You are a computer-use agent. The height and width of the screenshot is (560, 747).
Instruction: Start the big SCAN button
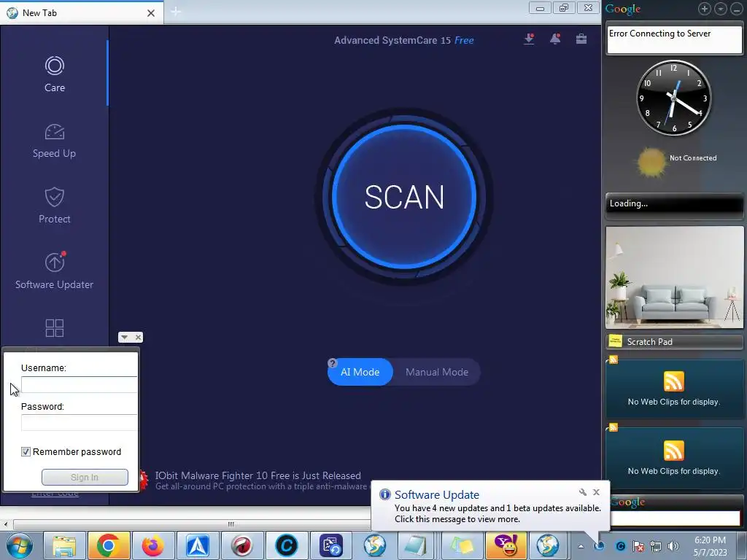pos(404,197)
